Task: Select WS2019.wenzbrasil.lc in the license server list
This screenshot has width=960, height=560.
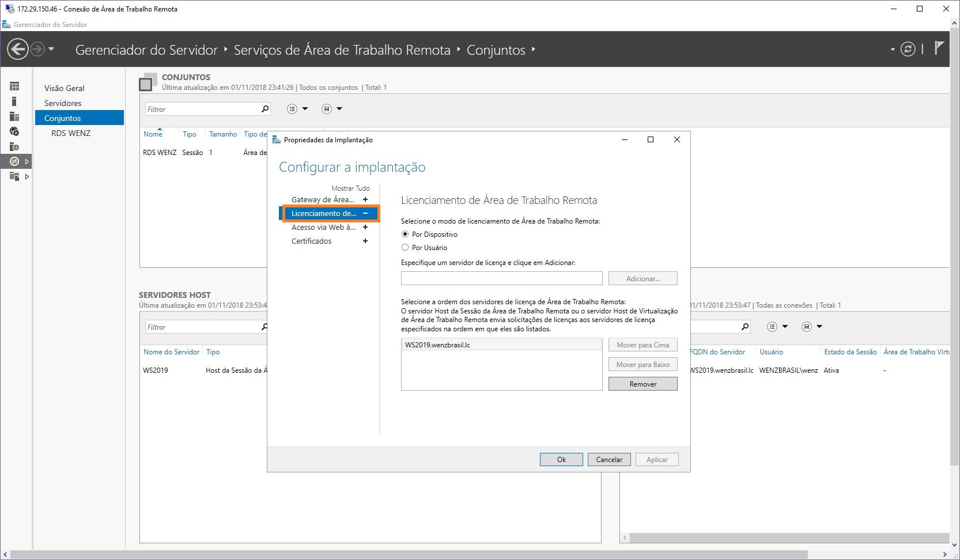Action: coord(502,345)
